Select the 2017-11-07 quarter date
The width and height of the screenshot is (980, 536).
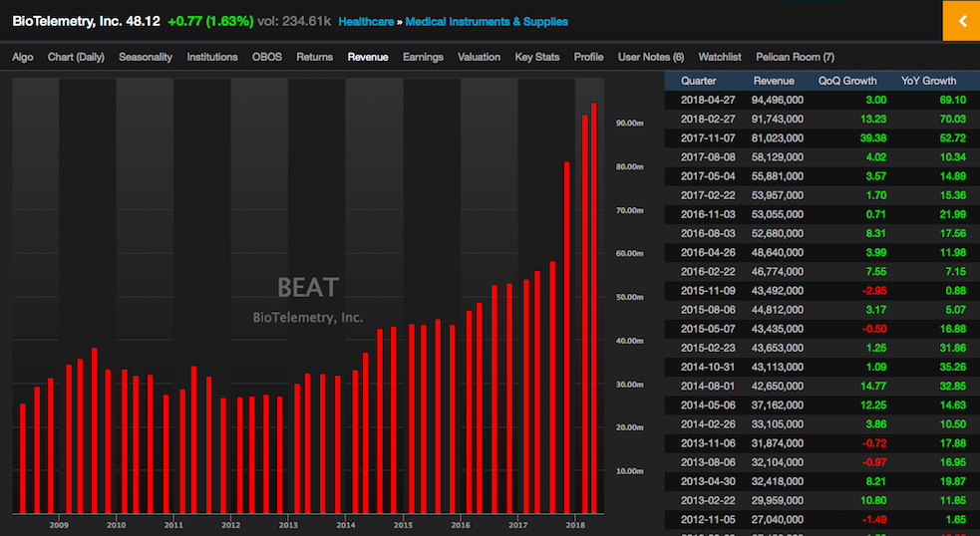708,138
